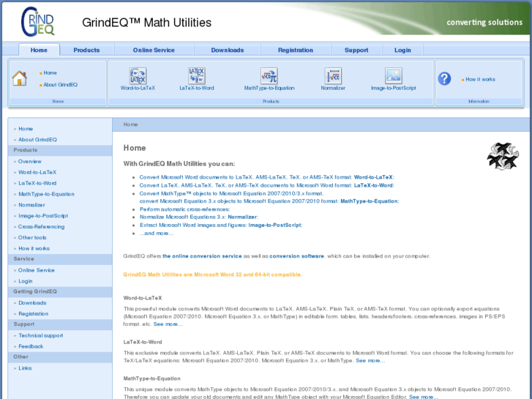Open Login in sidebar
The width and height of the screenshot is (532, 399).
[26, 281]
